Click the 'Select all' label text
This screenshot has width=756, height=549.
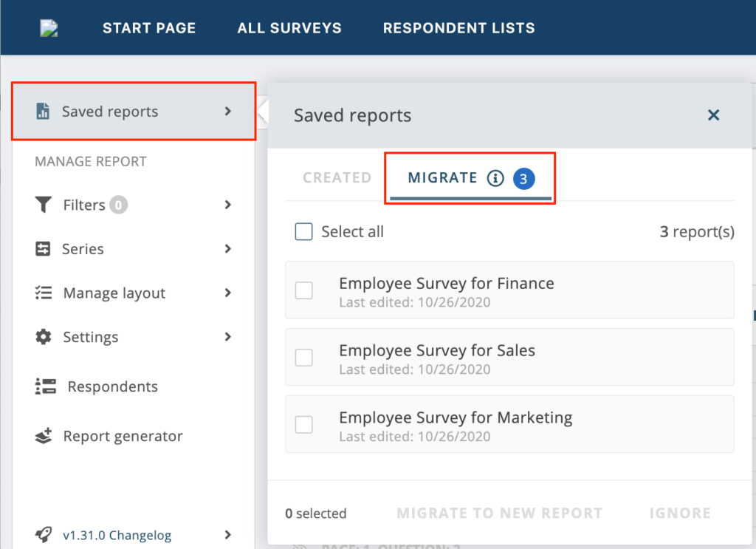pyautogui.click(x=352, y=231)
